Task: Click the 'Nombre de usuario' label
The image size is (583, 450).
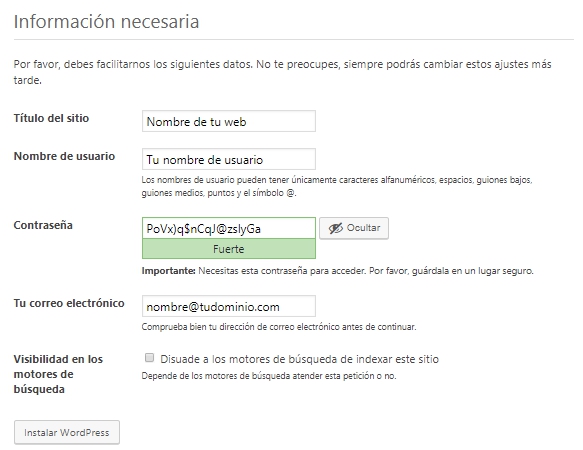Action: (64, 156)
